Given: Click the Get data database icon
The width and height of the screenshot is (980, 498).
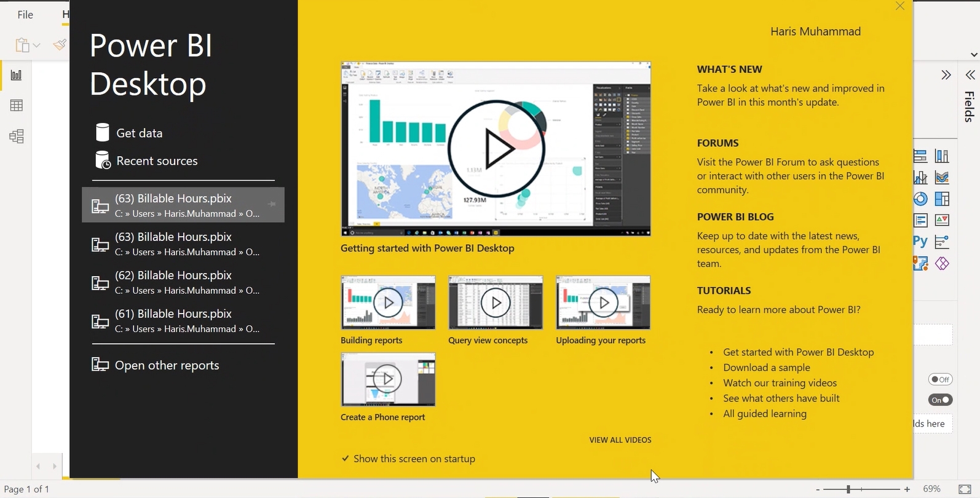Looking at the screenshot, I should tap(103, 133).
